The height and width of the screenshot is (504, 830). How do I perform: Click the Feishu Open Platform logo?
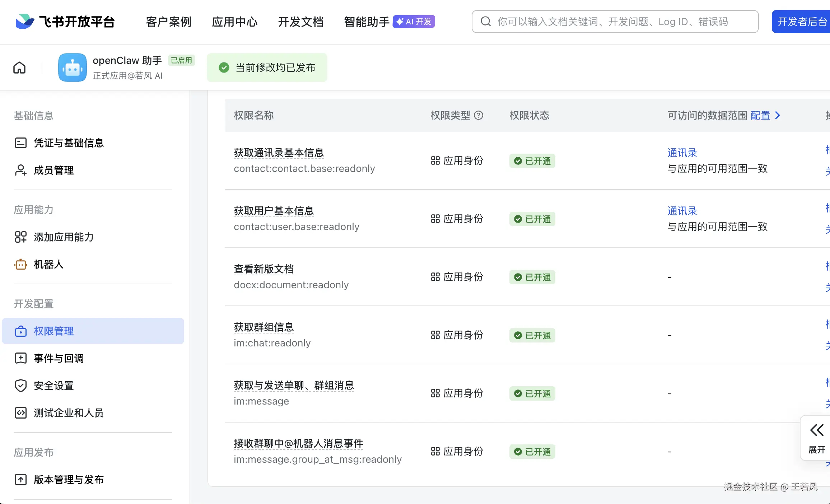(65, 22)
